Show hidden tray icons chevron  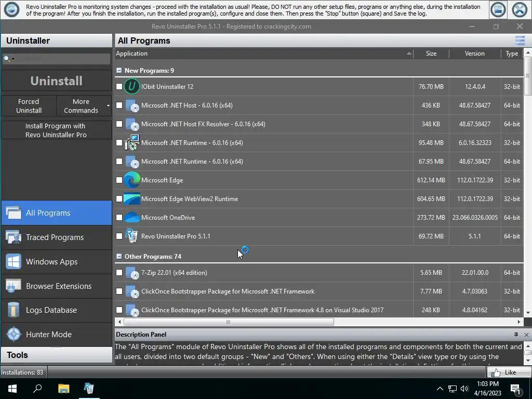(x=440, y=389)
